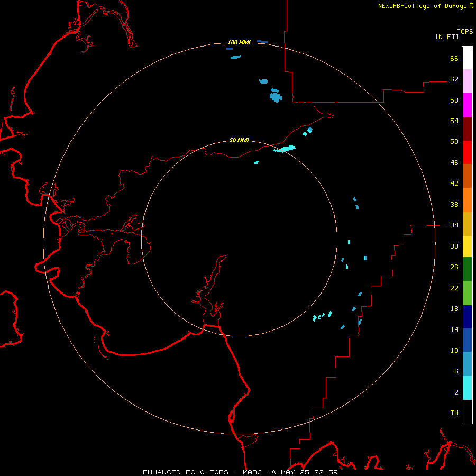Image resolution: width=476 pixels, height=476 pixels.
Task: Click the TOPS legend title
Action: (465, 31)
